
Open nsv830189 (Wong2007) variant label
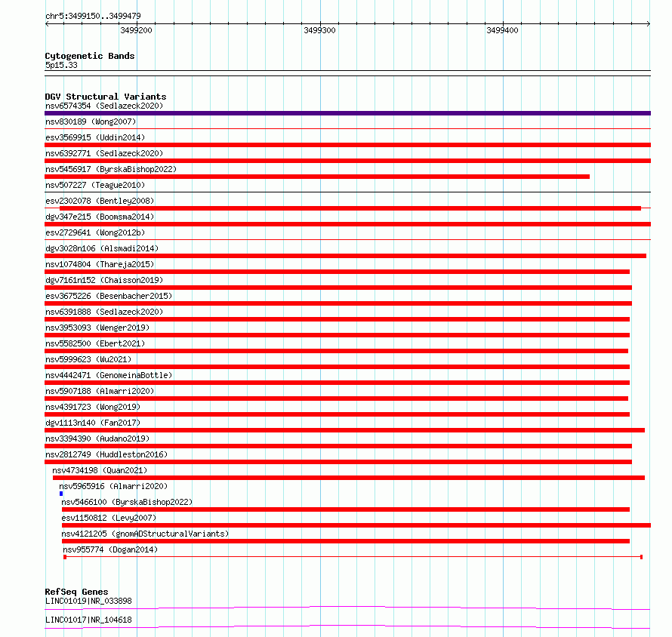pos(91,122)
